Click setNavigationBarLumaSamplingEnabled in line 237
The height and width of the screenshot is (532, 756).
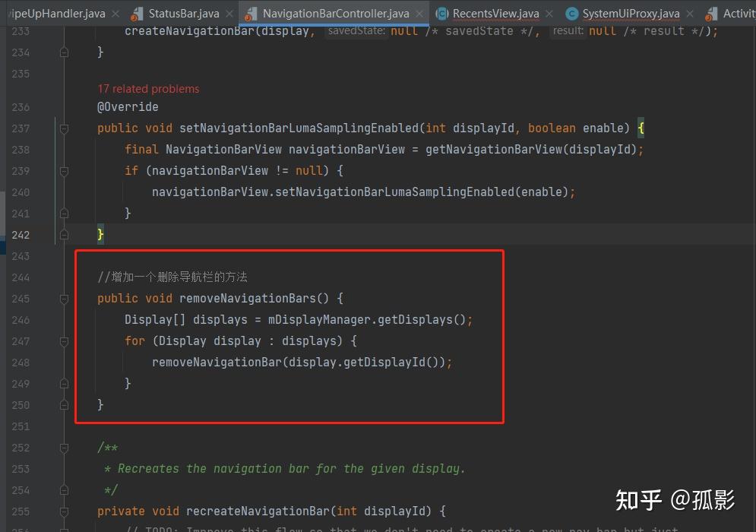pyautogui.click(x=299, y=128)
